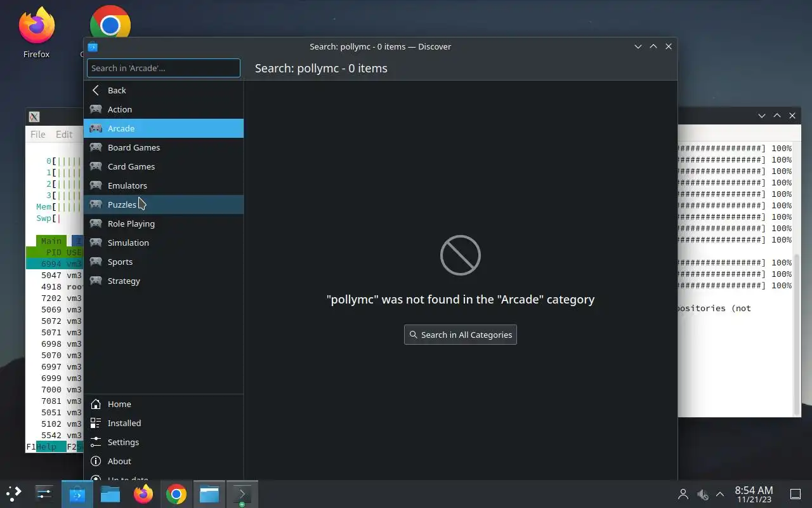Open the Sports category
Screen dimensions: 812x508
(x=164, y=262)
